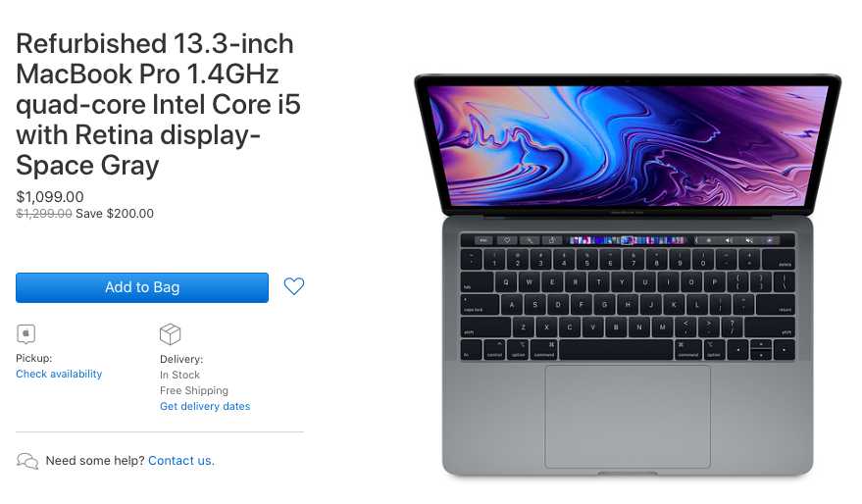Click the crossed-out $1,299.00 original price

pyautogui.click(x=44, y=213)
